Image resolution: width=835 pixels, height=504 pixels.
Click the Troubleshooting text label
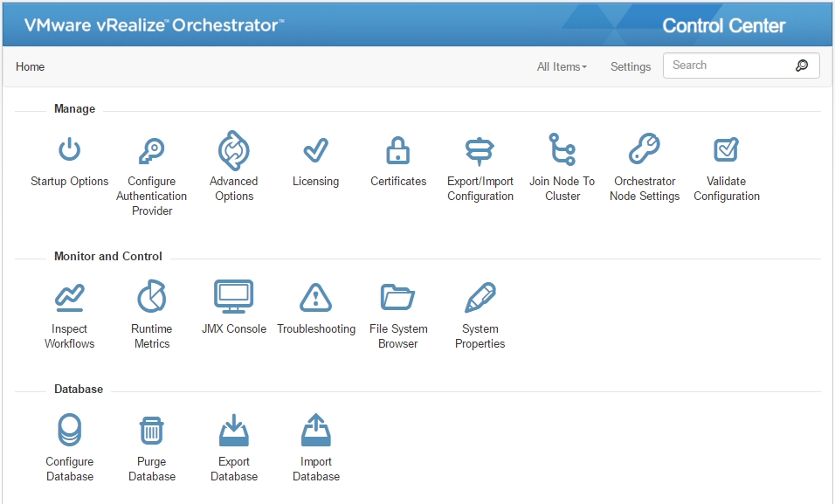point(316,328)
